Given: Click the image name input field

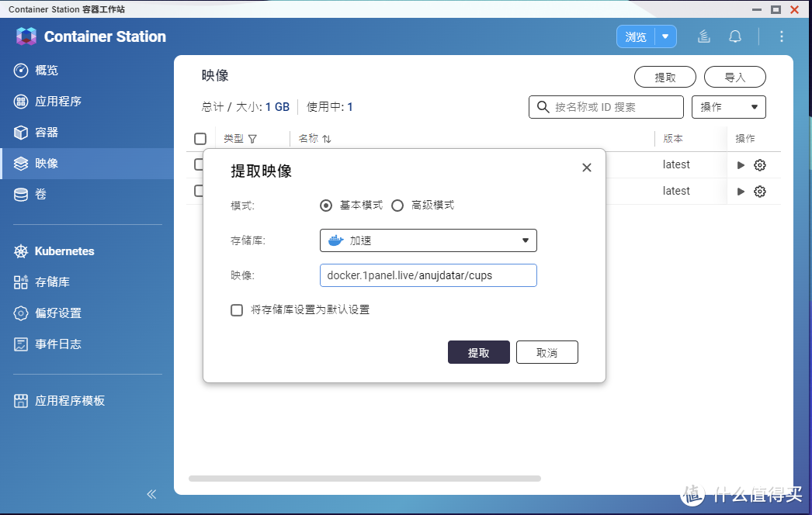Looking at the screenshot, I should [428, 275].
